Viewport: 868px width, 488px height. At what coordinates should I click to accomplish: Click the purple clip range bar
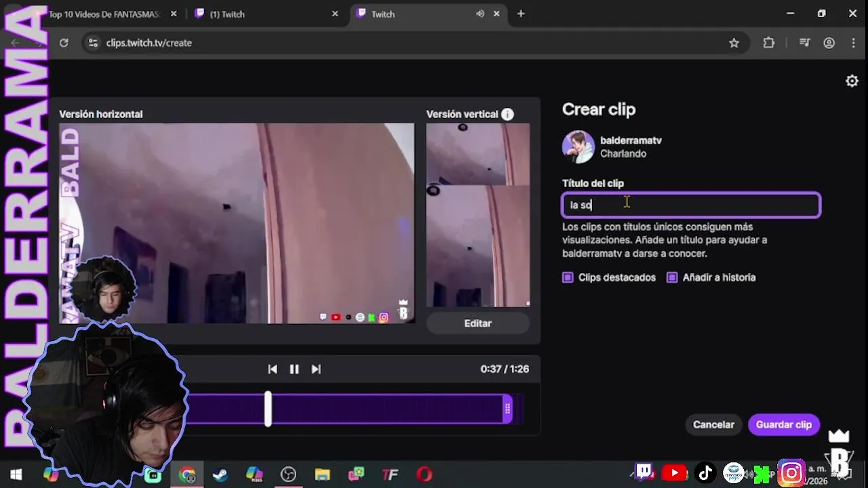[346, 409]
